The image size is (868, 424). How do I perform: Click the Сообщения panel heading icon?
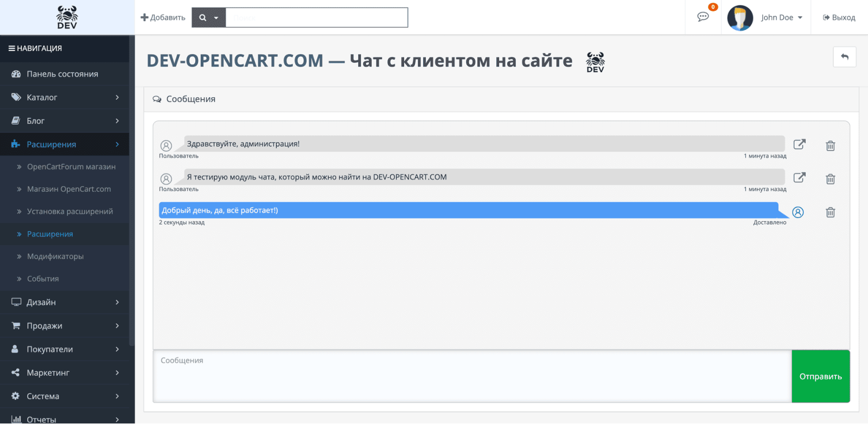point(157,99)
